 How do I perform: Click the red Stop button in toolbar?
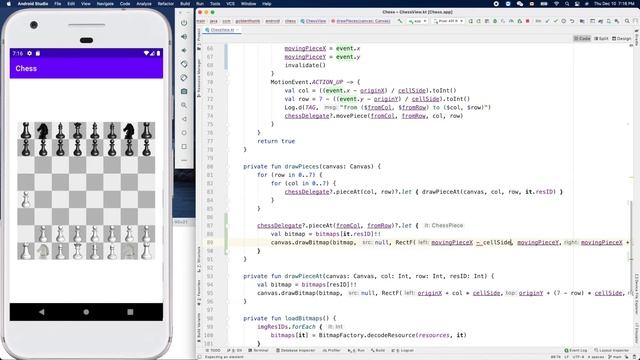pyautogui.click(x=527, y=21)
